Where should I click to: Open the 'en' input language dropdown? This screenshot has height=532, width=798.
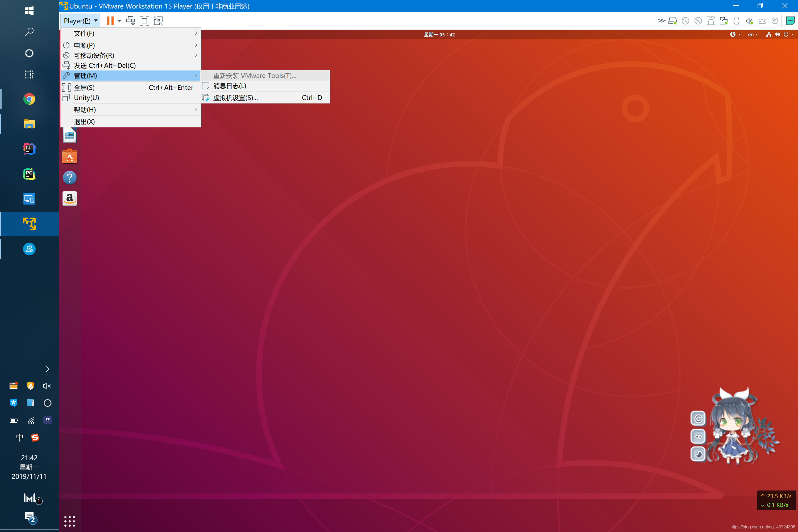click(753, 34)
